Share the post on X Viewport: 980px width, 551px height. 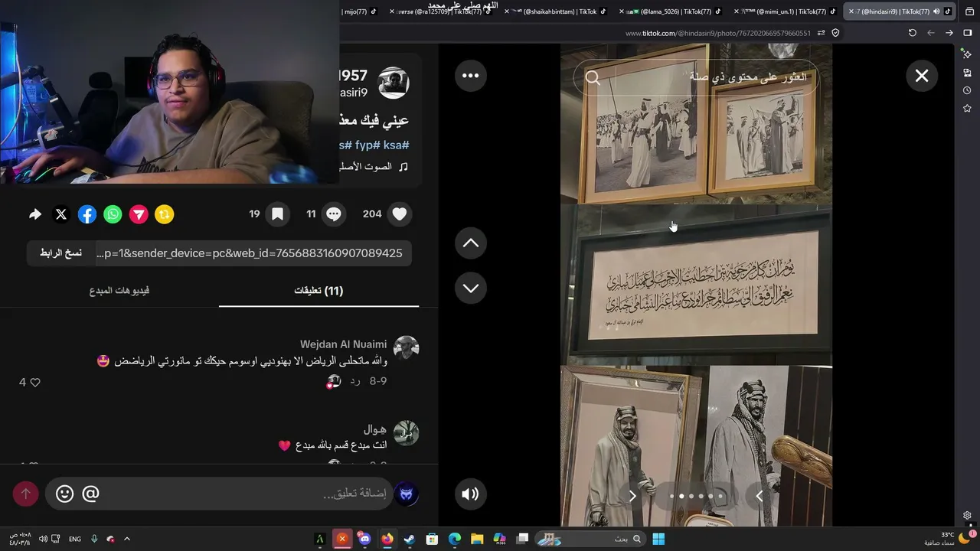61,214
